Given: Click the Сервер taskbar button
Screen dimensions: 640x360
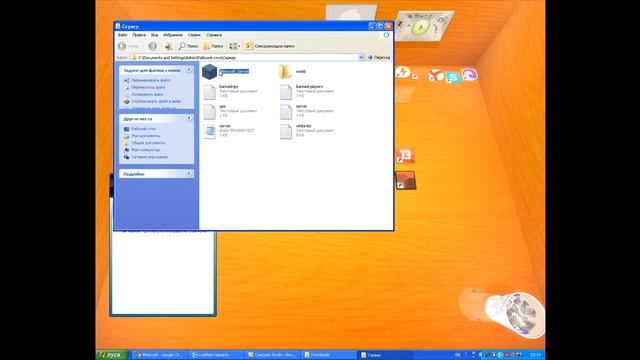Looking at the screenshot, I should 385,355.
